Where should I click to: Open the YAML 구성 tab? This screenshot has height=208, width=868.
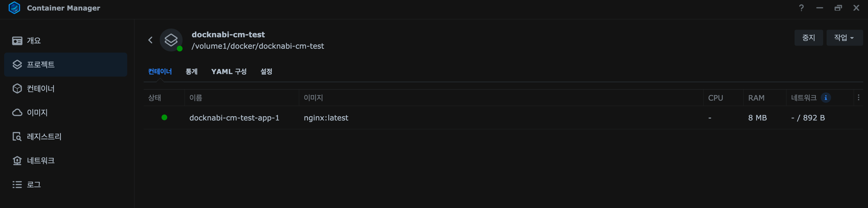pos(229,72)
